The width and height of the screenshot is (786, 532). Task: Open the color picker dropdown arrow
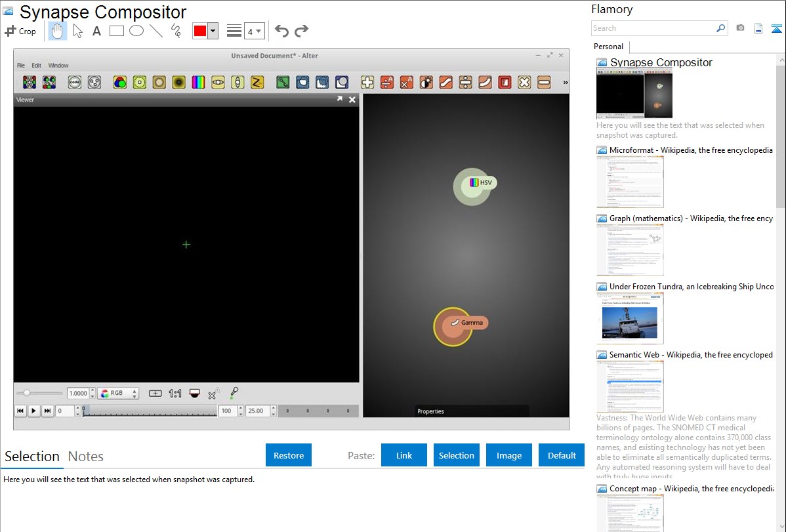(x=213, y=31)
